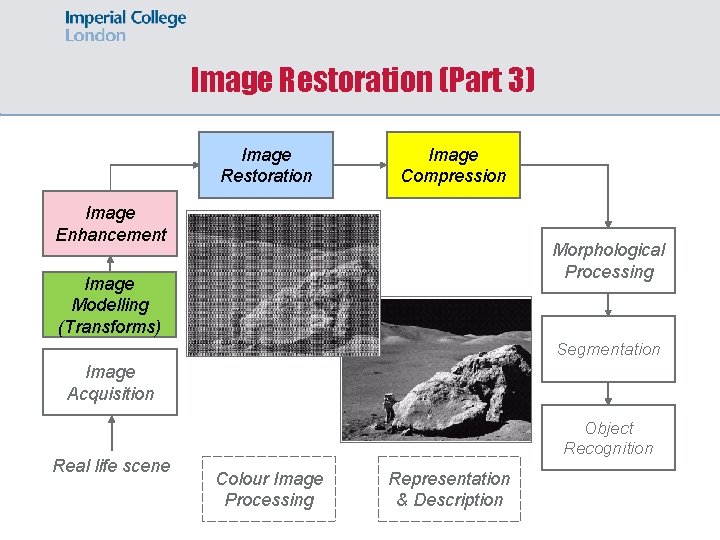The width and height of the screenshot is (720, 540).
Task: Click the dashed Representation & Description box
Action: pos(450,489)
